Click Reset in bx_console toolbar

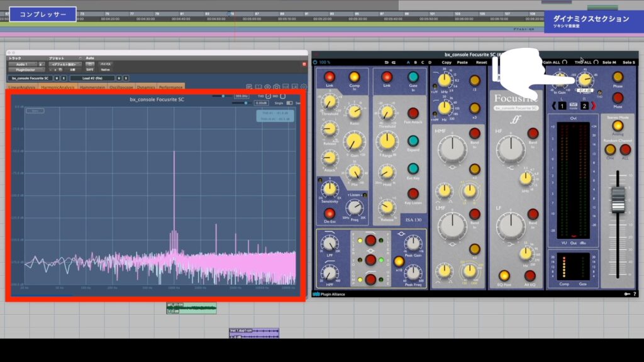click(481, 62)
